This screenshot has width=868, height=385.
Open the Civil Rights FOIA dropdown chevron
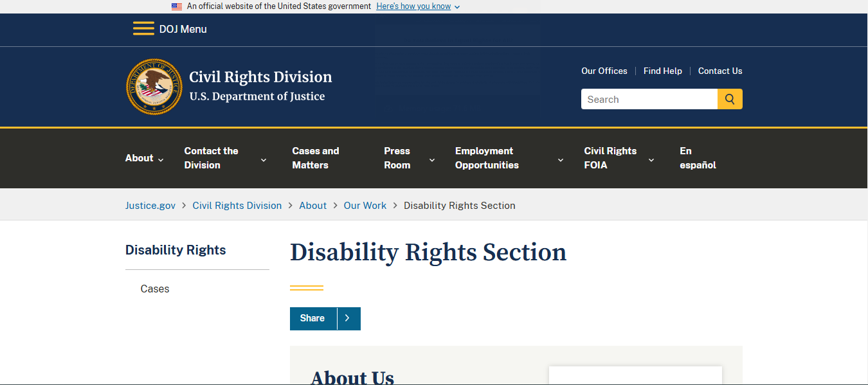tap(651, 159)
